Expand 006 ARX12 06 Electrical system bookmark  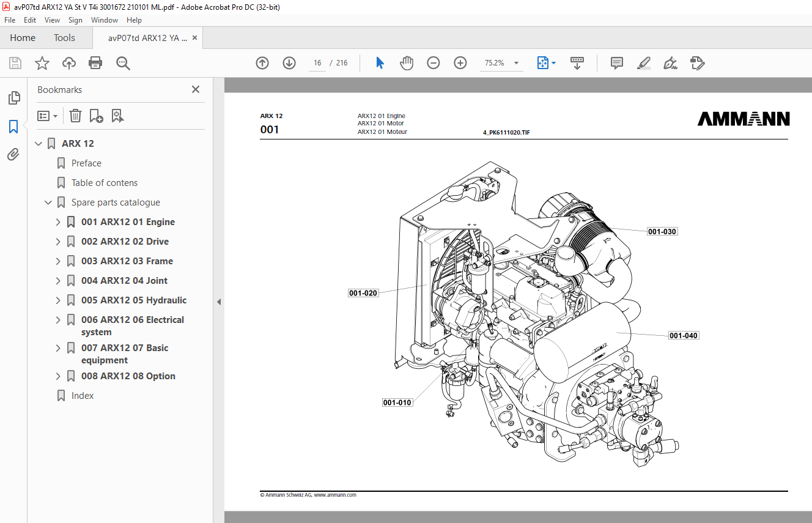click(58, 320)
